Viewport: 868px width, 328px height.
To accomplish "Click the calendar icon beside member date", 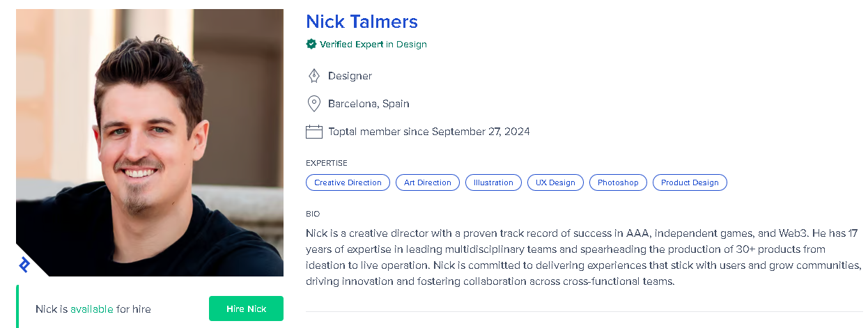I will [314, 132].
